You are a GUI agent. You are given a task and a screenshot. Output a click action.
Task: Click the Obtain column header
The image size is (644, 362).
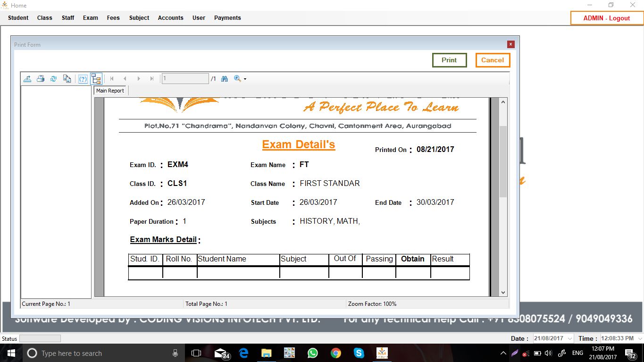click(x=413, y=259)
